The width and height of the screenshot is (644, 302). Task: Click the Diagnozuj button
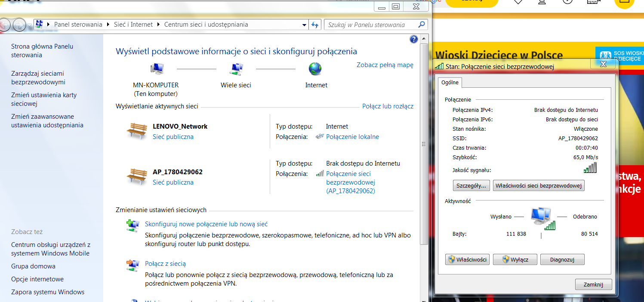coord(562,259)
